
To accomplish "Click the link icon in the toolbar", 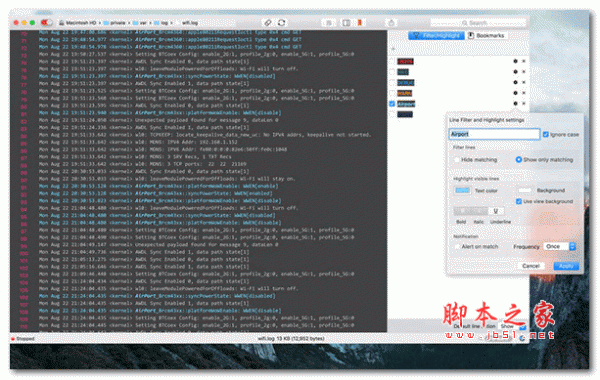I will point(268,23).
